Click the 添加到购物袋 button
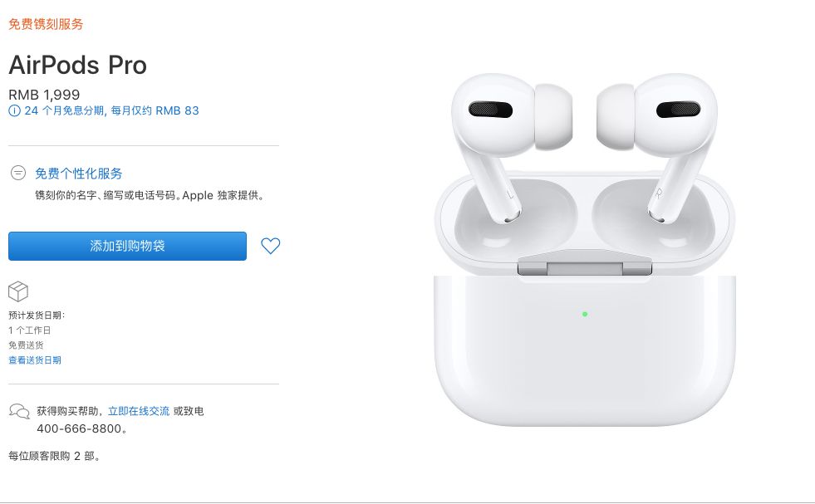 click(127, 246)
